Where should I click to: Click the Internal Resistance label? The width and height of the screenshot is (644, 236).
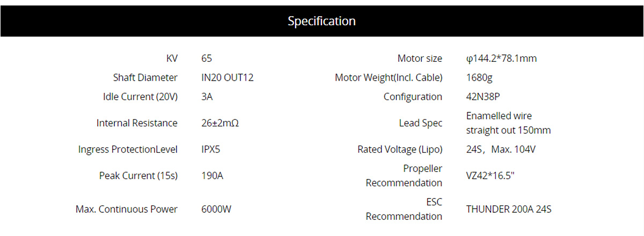coord(137,123)
